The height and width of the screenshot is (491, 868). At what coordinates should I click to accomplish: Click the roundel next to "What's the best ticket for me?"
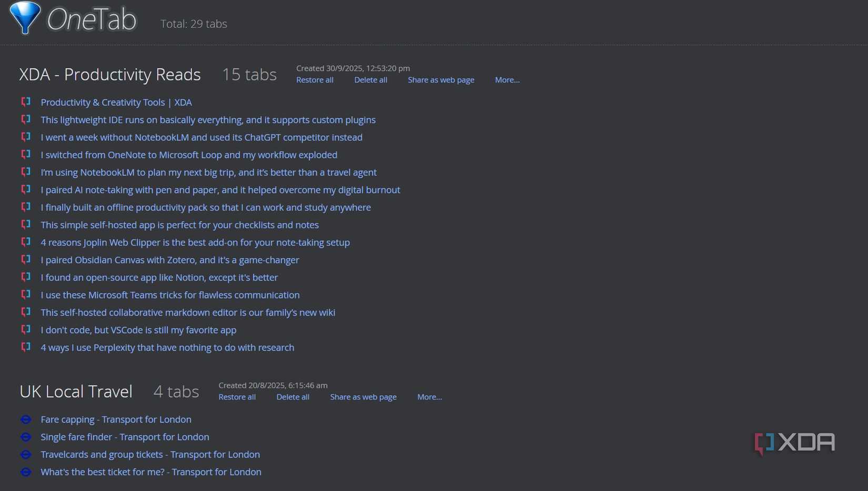point(26,472)
